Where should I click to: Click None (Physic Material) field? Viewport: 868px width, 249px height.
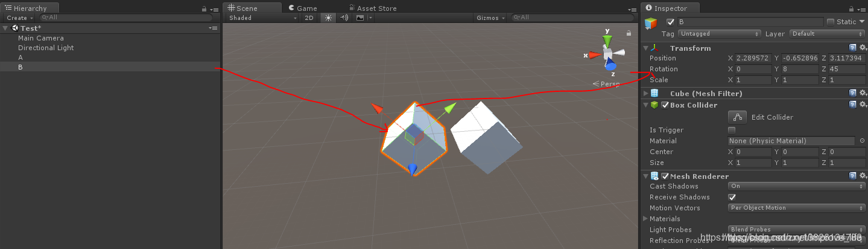coord(791,141)
